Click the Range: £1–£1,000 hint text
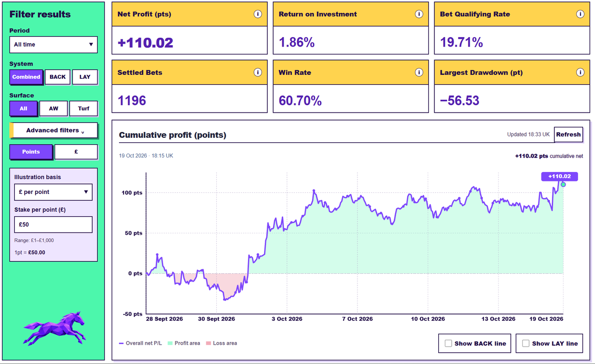Viewport: 595px width, 364px height. point(34,241)
